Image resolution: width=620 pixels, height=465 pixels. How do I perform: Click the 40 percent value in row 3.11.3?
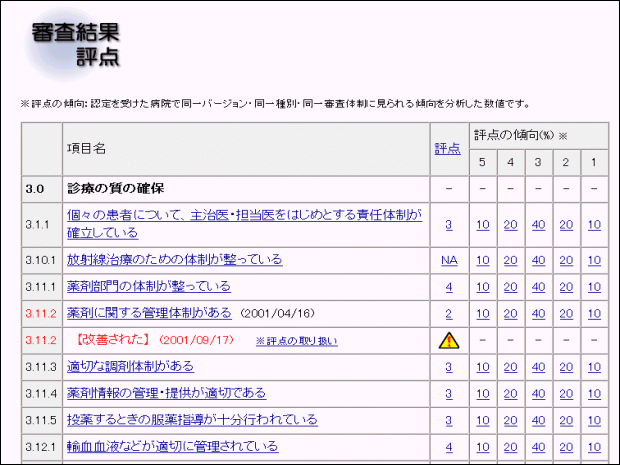pos(539,367)
